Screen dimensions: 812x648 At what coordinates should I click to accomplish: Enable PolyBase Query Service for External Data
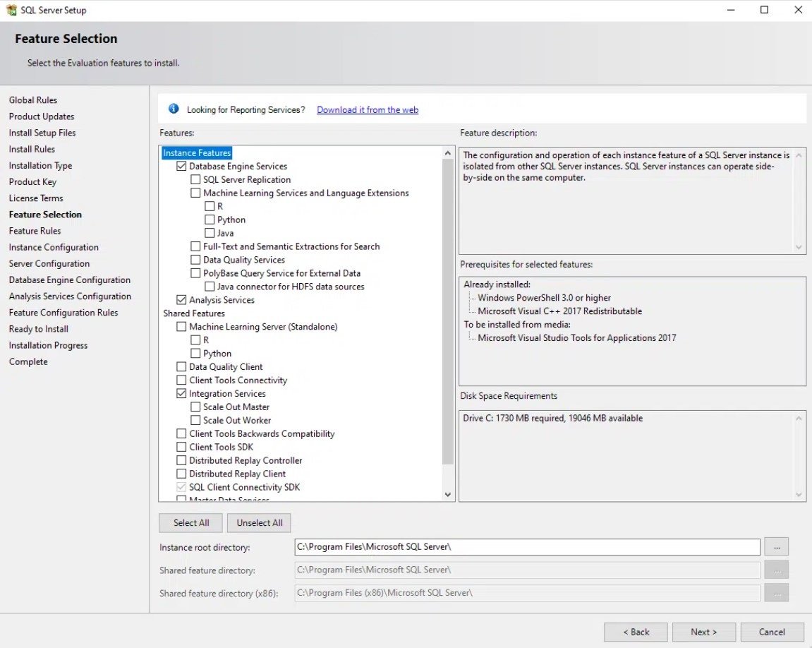tap(195, 273)
